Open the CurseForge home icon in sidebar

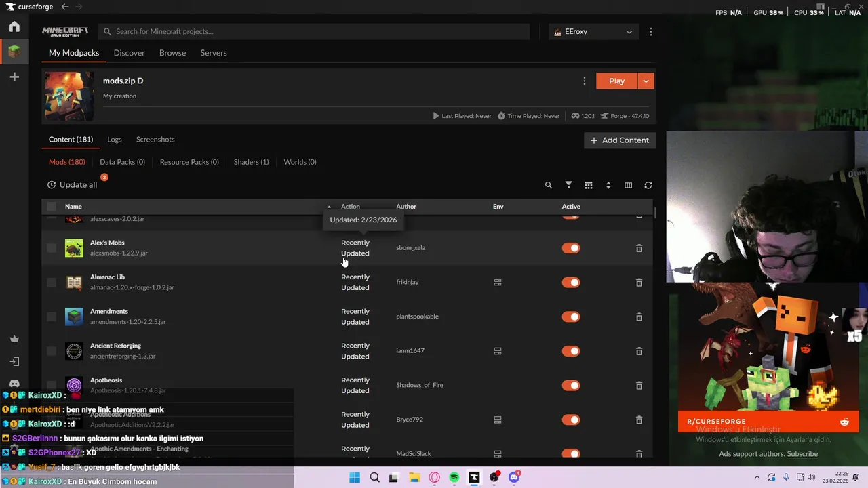14,26
